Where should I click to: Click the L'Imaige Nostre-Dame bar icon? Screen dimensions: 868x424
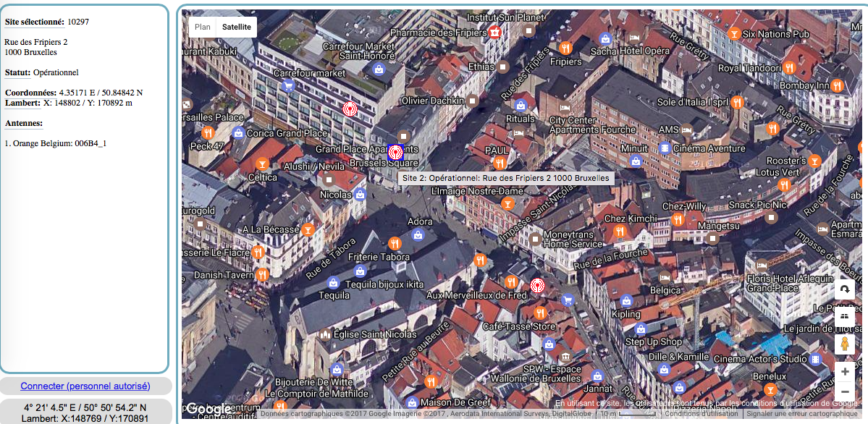pos(507,204)
